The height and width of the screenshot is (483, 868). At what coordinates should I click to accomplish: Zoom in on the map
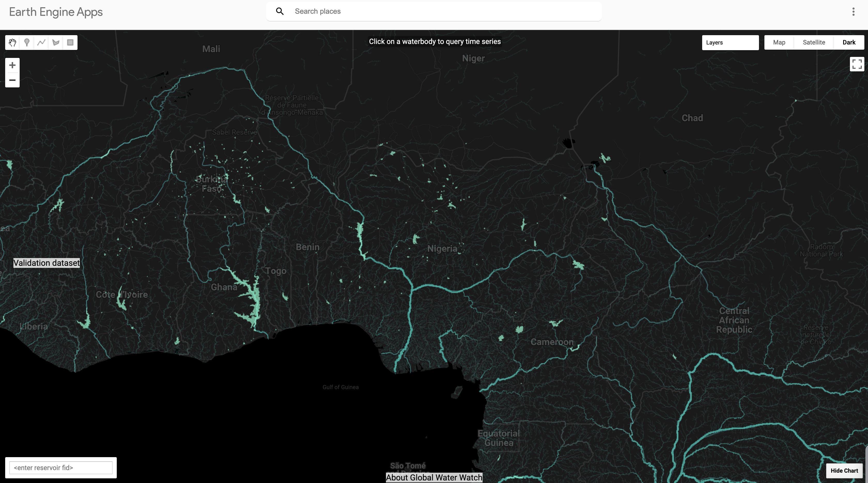pos(12,65)
